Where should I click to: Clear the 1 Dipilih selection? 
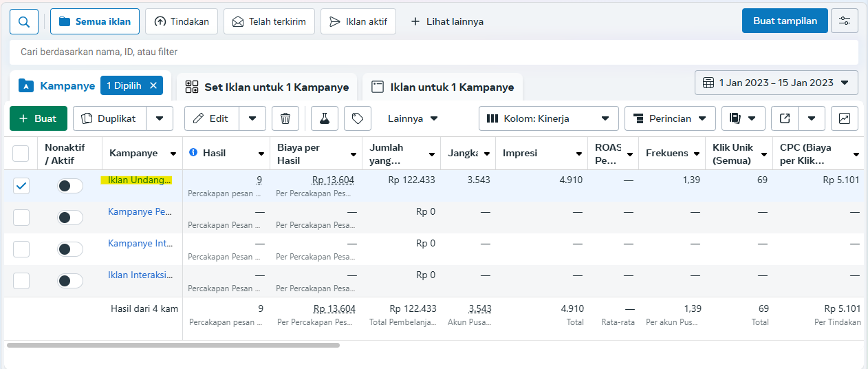153,85
